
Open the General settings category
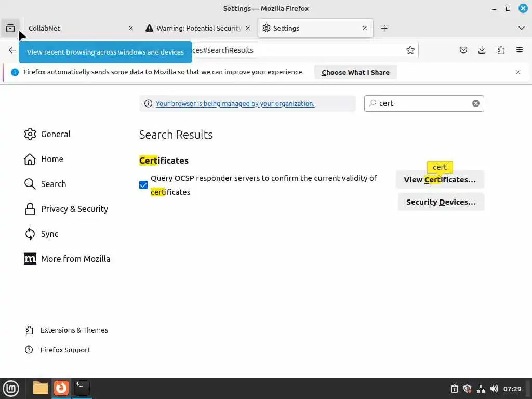coord(47,134)
